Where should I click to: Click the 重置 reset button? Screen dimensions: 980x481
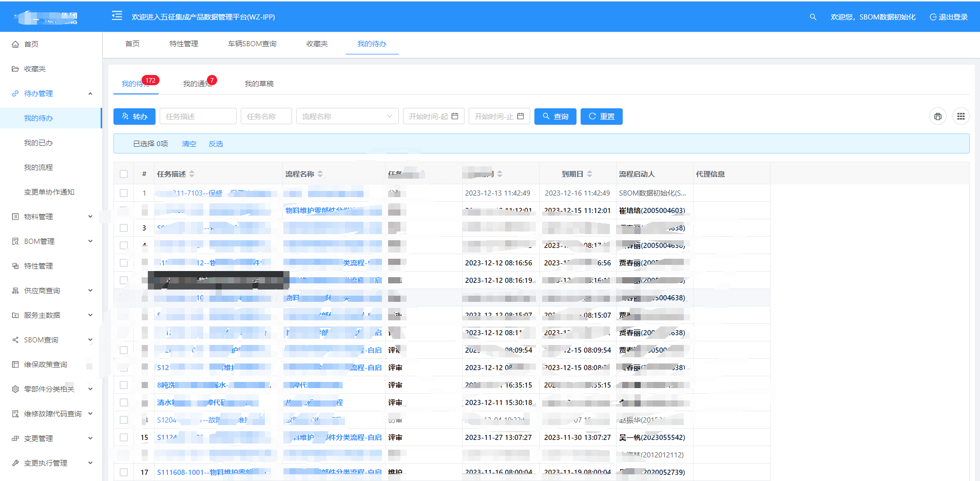click(602, 117)
